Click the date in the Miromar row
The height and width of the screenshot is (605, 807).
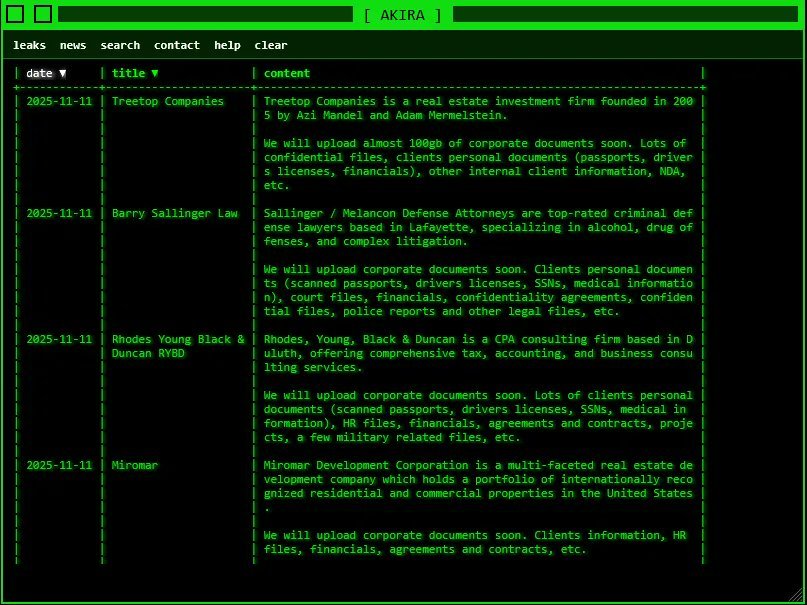tap(59, 465)
